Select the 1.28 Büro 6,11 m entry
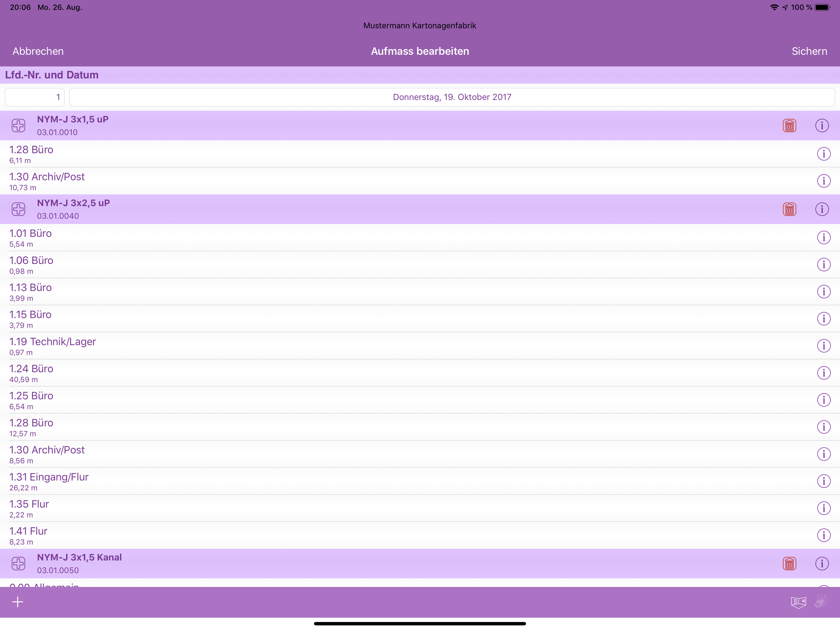Viewport: 840px width, 630px height. point(420,154)
